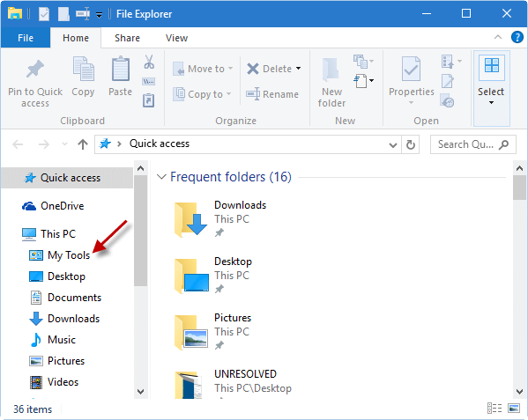Click the Up arrow navigation button
Screen dimensions: 528x420
[x=83, y=144]
